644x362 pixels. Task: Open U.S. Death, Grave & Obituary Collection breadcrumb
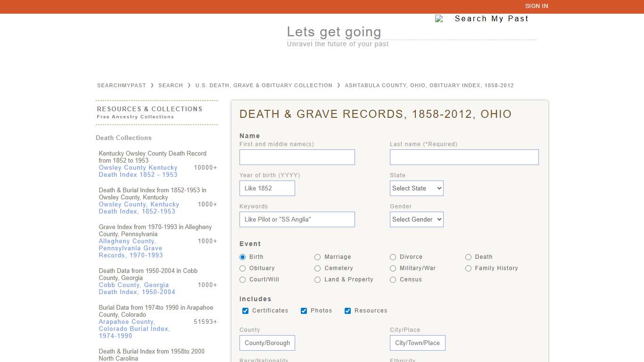(264, 85)
